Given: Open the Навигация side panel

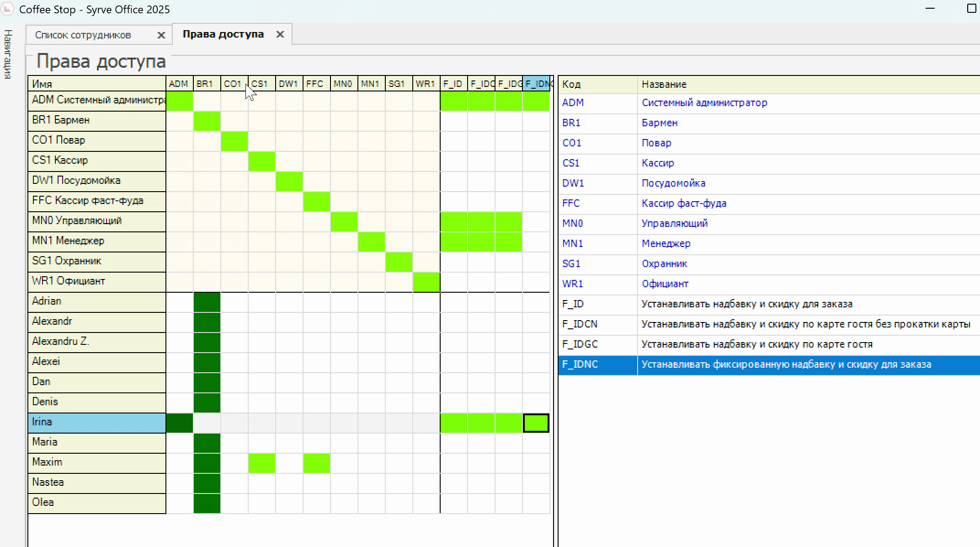Looking at the screenshot, I should click(8, 54).
